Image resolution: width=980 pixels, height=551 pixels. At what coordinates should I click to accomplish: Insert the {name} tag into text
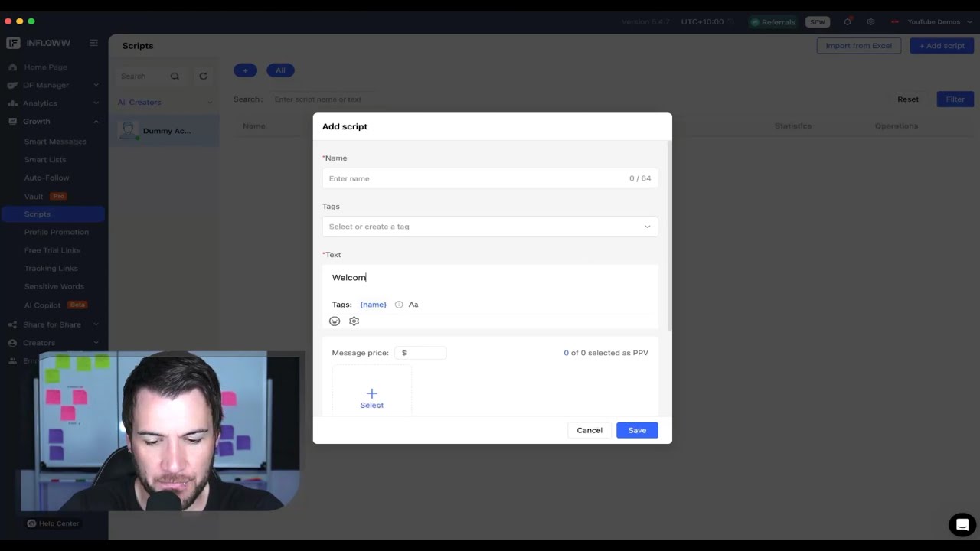coord(374,305)
